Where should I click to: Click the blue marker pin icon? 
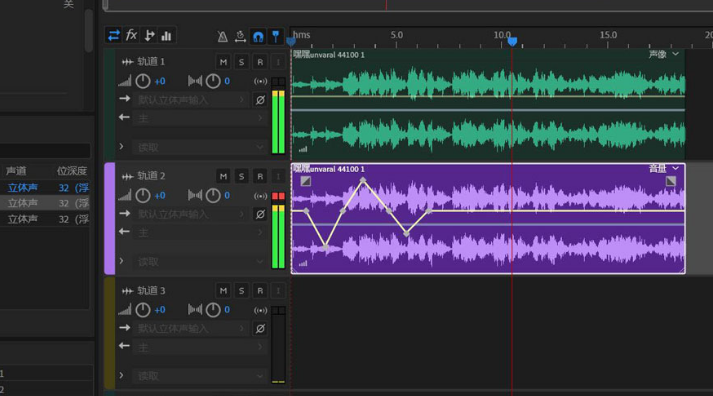(276, 36)
